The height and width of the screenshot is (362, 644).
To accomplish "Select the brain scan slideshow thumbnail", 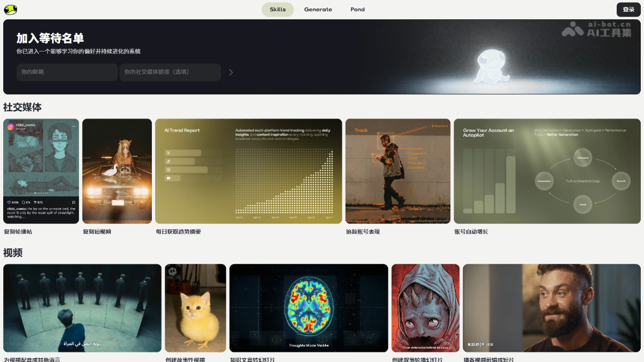I will tap(309, 308).
